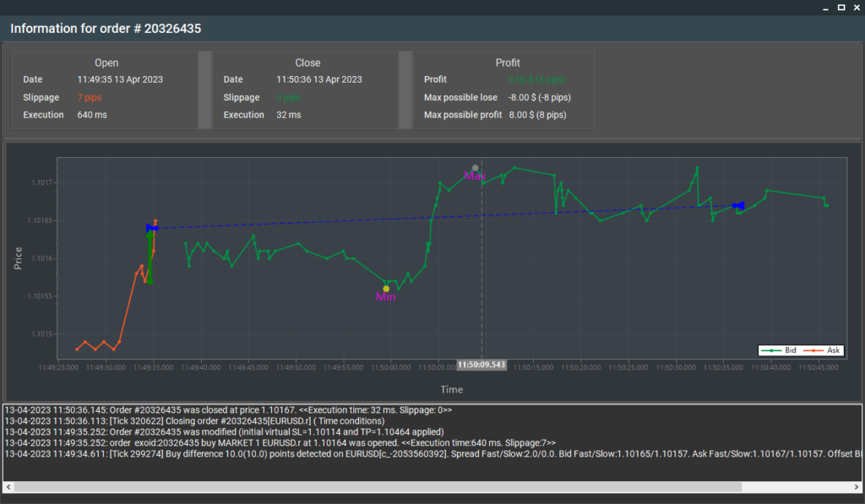The height and width of the screenshot is (504, 865).
Task: Select the 'Closing order' Tick 320622 log line
Action: [194, 421]
